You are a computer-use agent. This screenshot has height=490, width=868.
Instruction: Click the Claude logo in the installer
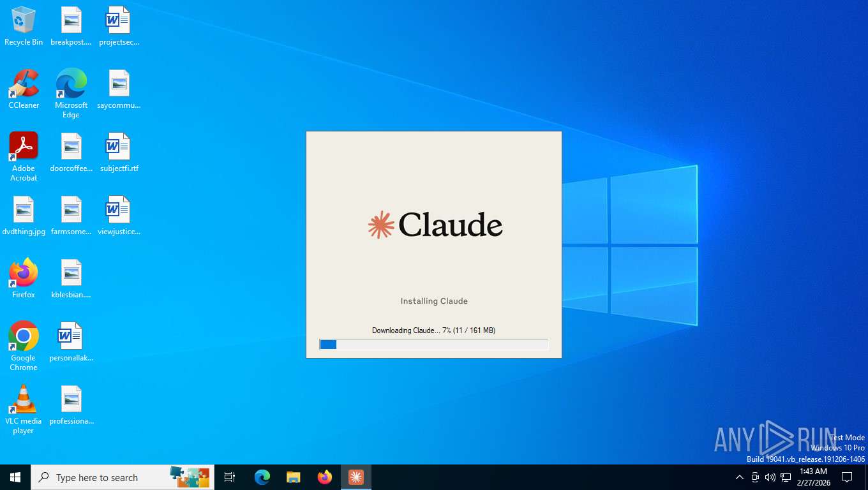click(x=435, y=225)
